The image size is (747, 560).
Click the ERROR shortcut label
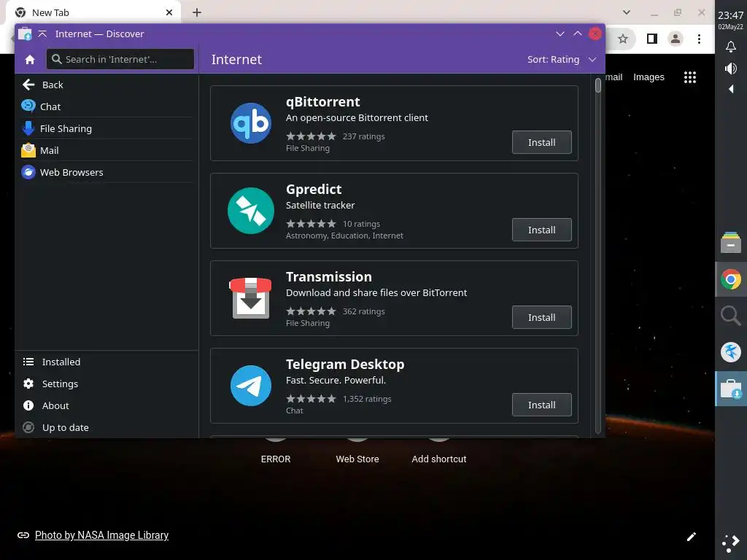click(275, 459)
